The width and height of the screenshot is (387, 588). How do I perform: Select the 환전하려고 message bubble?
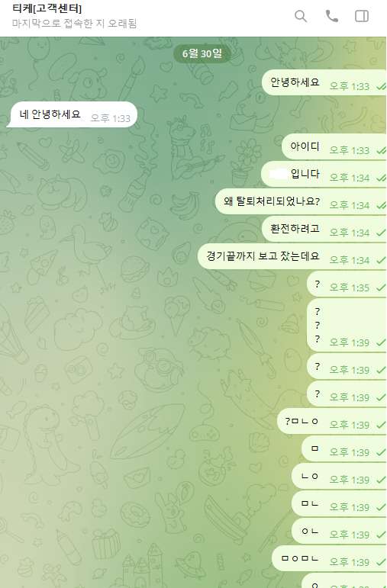324,229
